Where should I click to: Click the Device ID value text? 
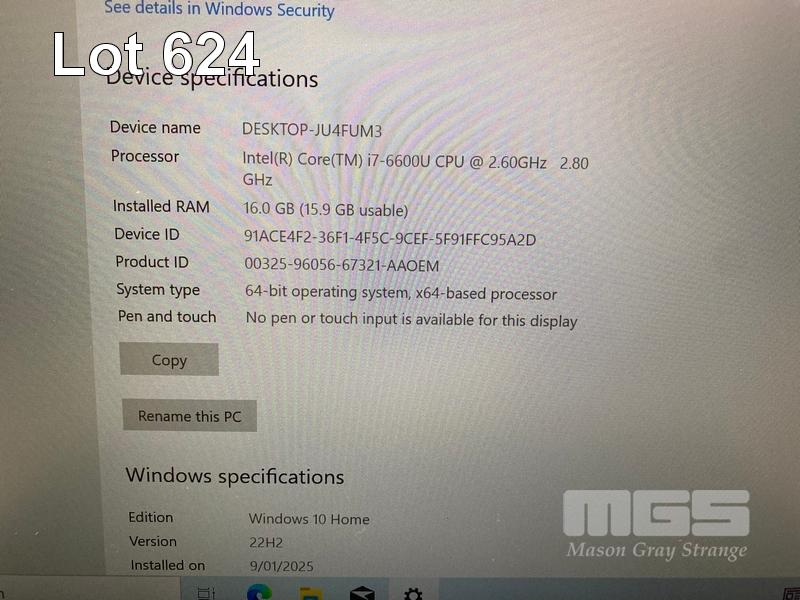pyautogui.click(x=390, y=238)
